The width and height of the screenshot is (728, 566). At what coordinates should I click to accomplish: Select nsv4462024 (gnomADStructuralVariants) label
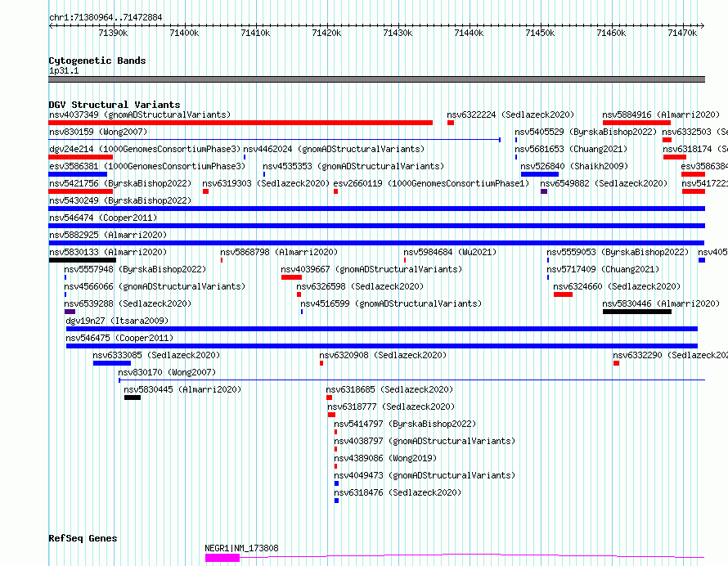(x=334, y=149)
